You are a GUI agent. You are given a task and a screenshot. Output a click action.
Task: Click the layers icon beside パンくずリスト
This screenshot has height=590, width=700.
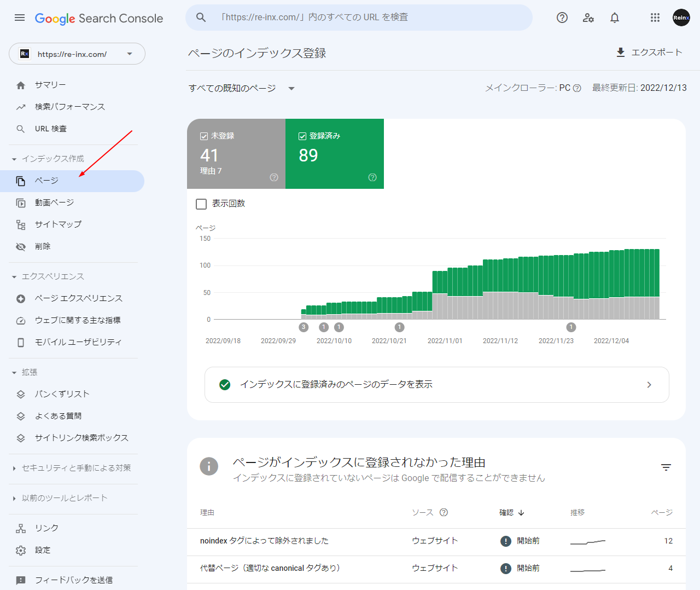tap(21, 394)
